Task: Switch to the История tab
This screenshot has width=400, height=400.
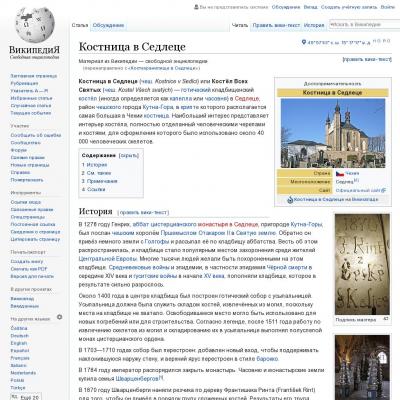Action: click(314, 25)
